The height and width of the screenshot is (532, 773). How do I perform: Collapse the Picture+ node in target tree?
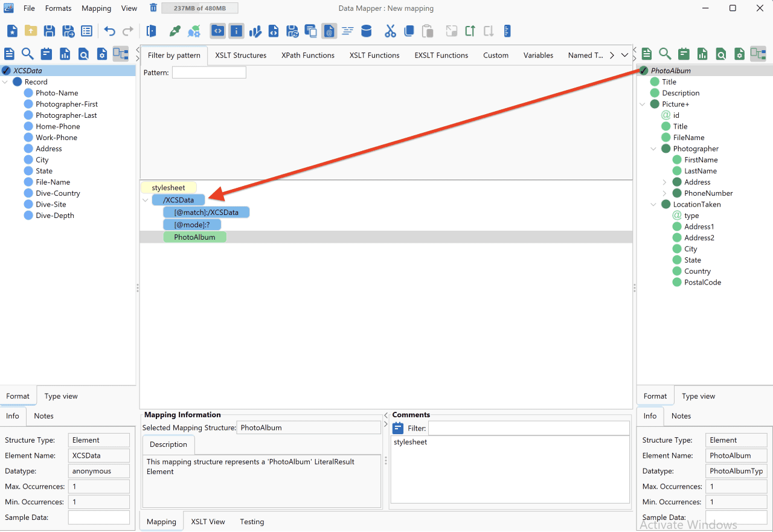click(643, 104)
